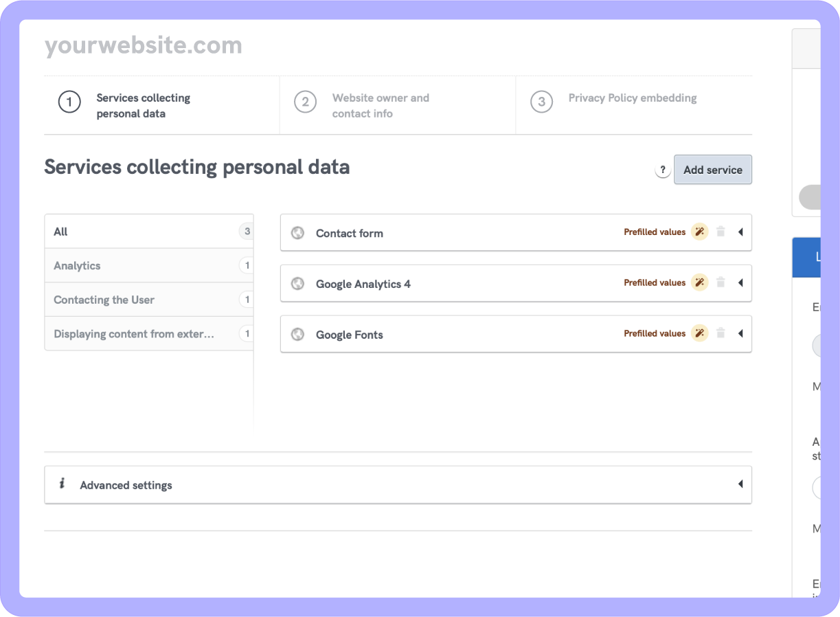Go to Website owner and contact info step
The height and width of the screenshot is (617, 840).
(x=380, y=106)
